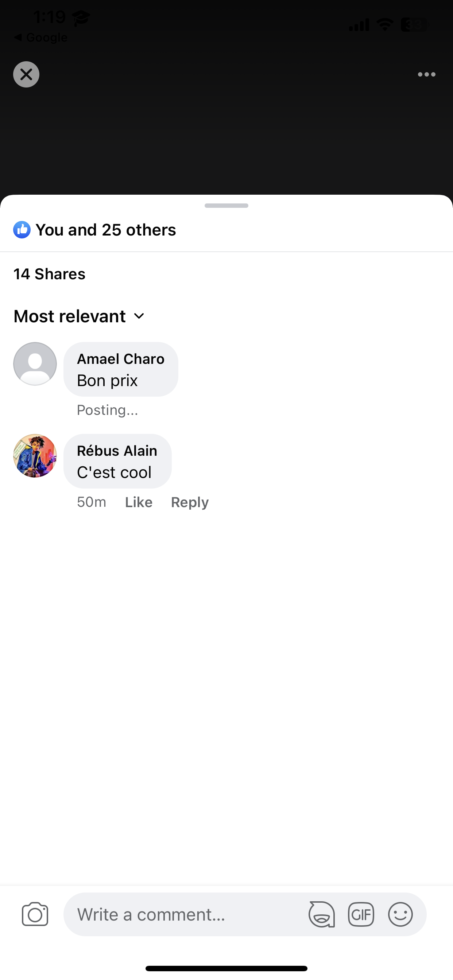Image resolution: width=453 pixels, height=980 pixels.
Task: Open the 14 Shares list
Action: tap(50, 274)
